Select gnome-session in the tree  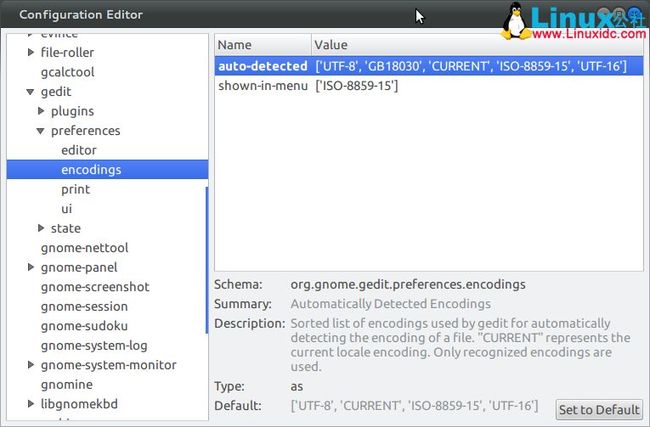point(84,306)
